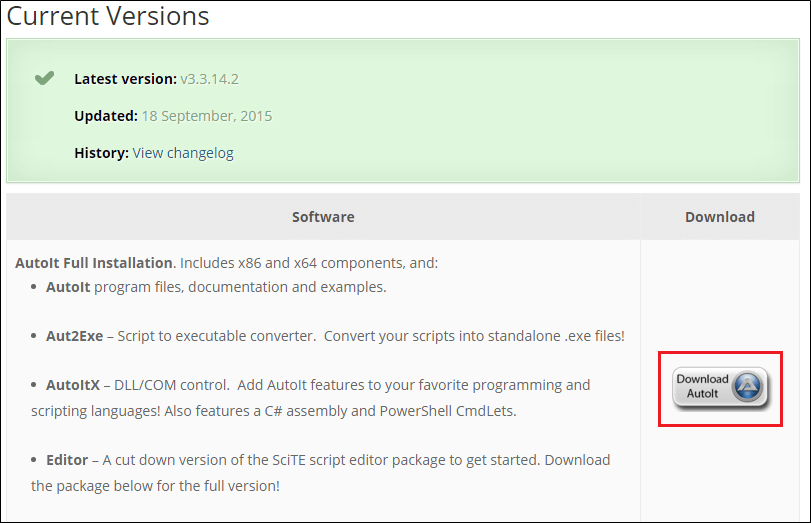Click the bold AutoIt Full Installation text
This screenshot has height=523, width=811.
click(94, 263)
